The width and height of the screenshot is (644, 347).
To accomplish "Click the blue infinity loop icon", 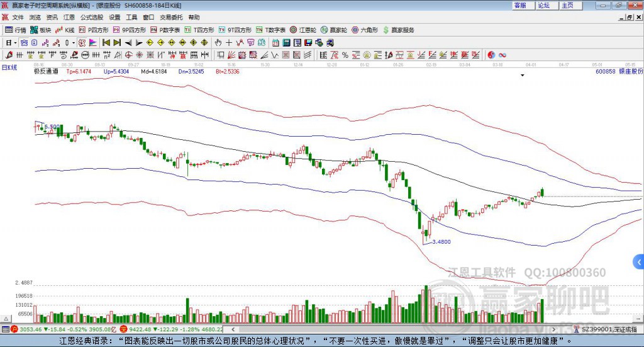I will (502, 55).
